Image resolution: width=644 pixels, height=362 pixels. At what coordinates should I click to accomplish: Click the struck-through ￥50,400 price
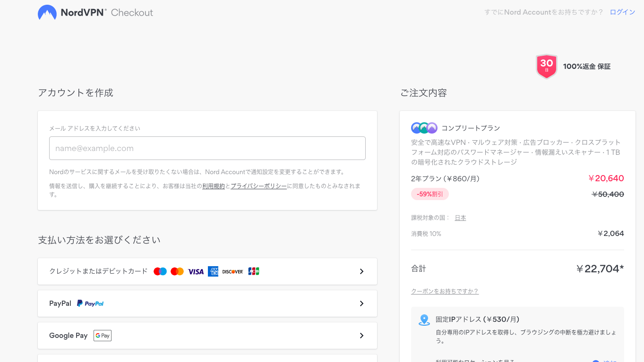click(608, 194)
